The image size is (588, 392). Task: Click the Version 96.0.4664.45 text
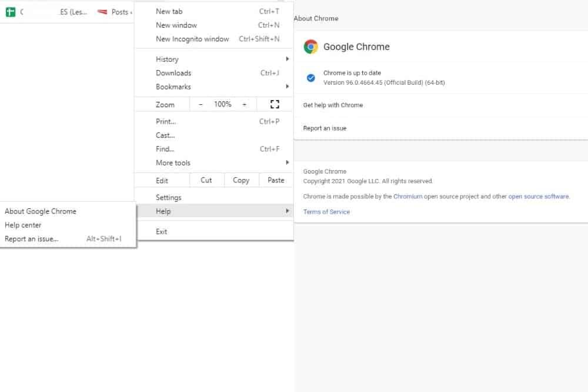click(384, 82)
